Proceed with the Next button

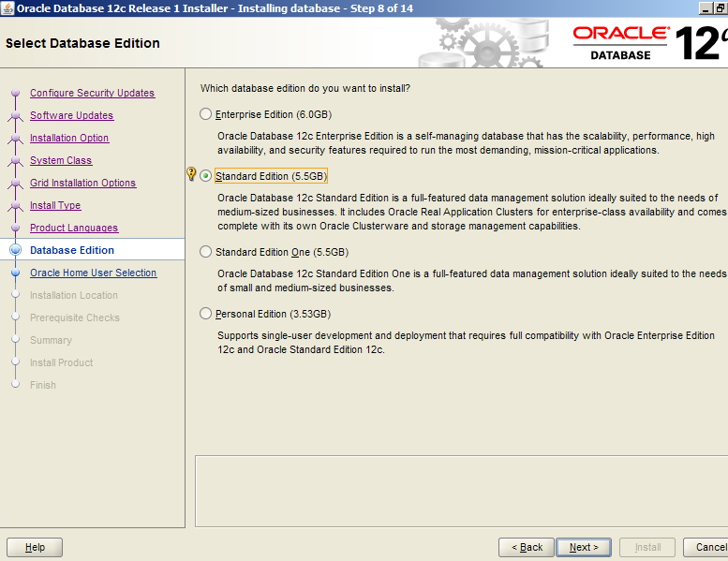(x=584, y=548)
